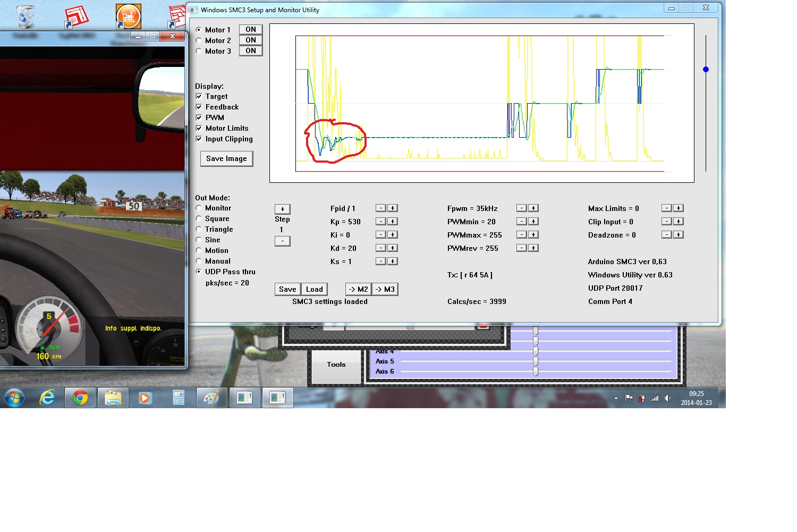Toggle Motor 1 ON button
The height and width of the screenshot is (532, 797).
251,29
